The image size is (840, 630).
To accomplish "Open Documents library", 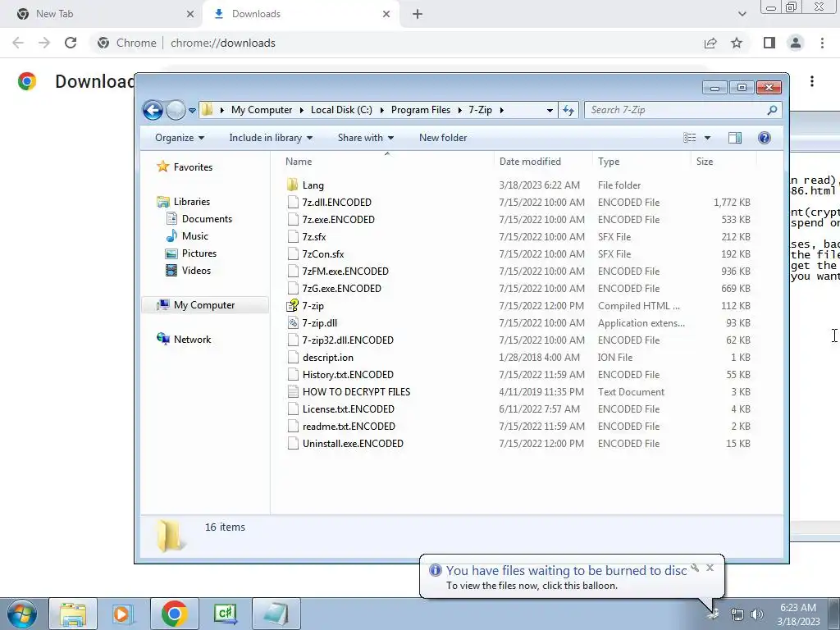I will coord(199,219).
